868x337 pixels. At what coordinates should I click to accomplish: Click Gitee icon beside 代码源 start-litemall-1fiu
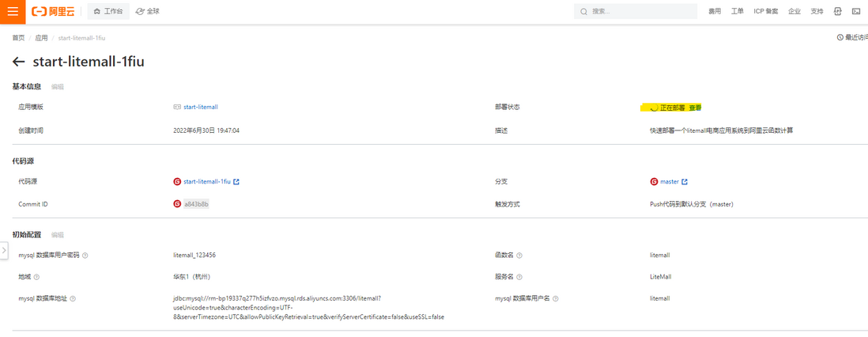[x=177, y=181]
